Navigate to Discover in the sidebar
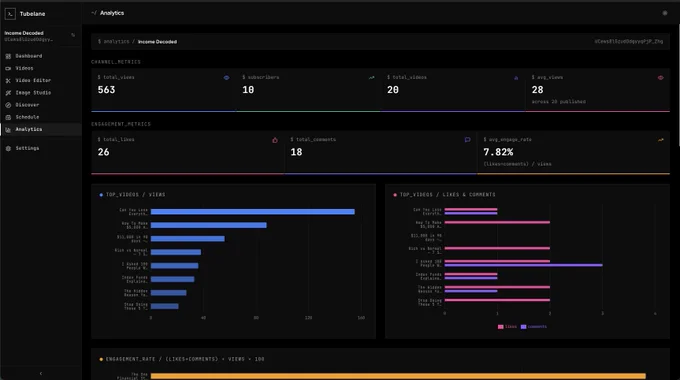The height and width of the screenshot is (380, 680). 41,105
